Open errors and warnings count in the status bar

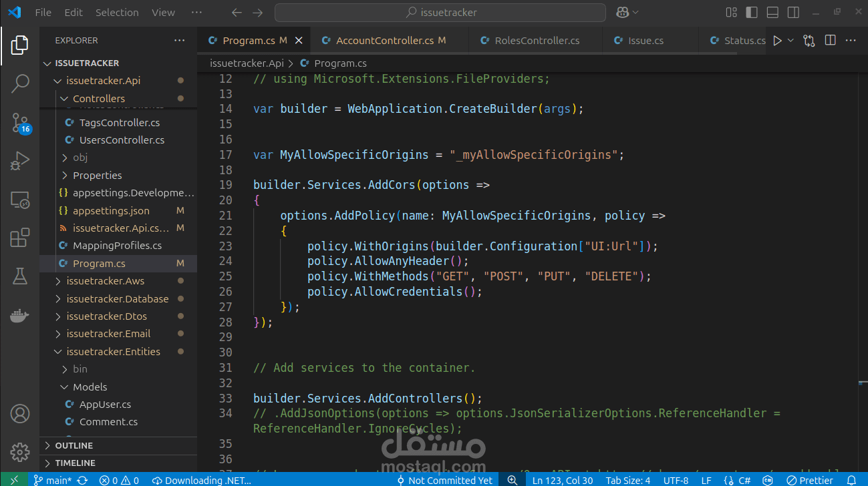point(119,480)
